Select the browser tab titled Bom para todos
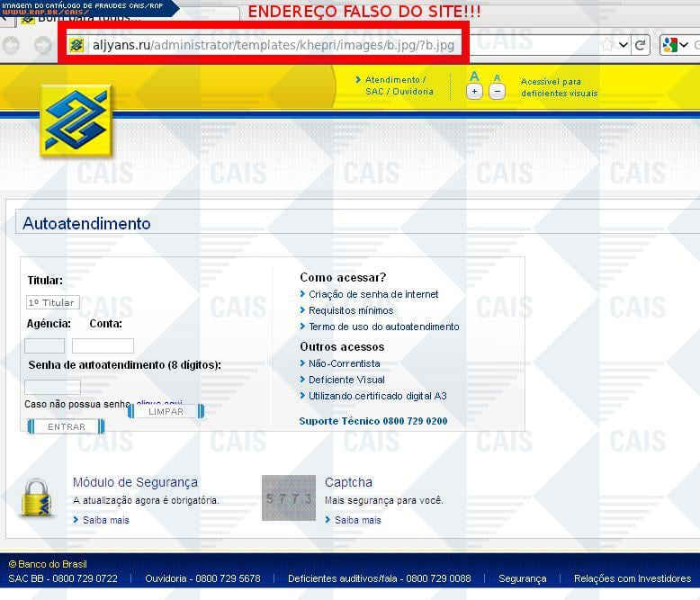This screenshot has height=600, width=700. (x=85, y=19)
